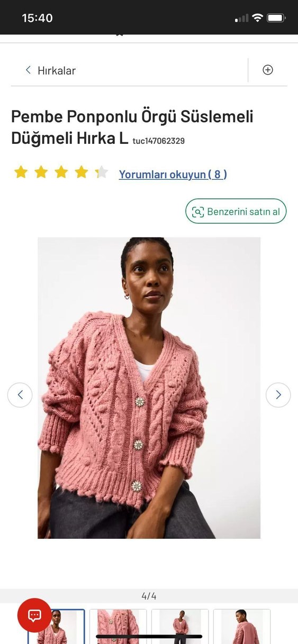Screen dimensions: 298x644
Task: Tap the 4/4 image counter
Action: click(149, 596)
